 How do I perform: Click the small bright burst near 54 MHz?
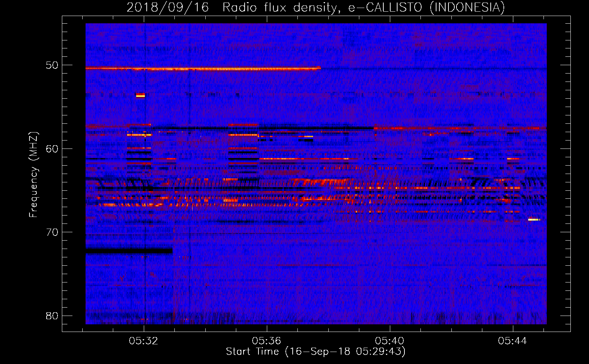pyautogui.click(x=140, y=95)
